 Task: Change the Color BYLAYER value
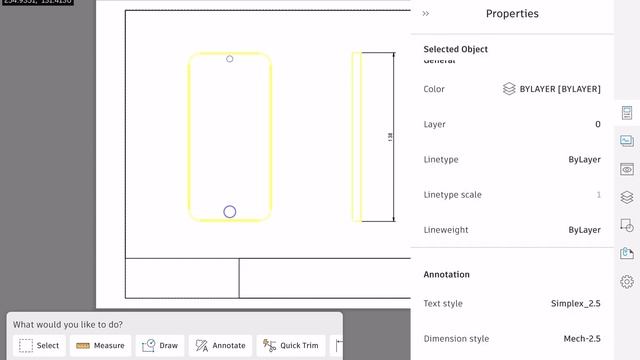(560, 89)
